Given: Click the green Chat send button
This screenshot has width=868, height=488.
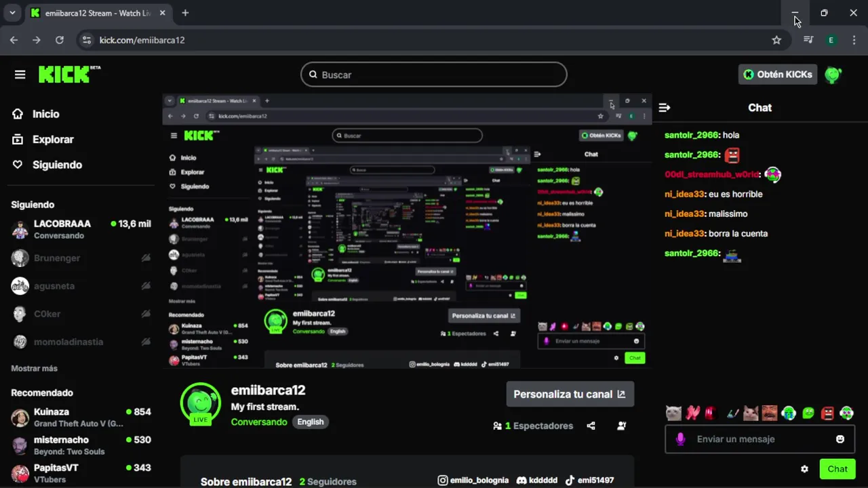Looking at the screenshot, I should [x=837, y=469].
